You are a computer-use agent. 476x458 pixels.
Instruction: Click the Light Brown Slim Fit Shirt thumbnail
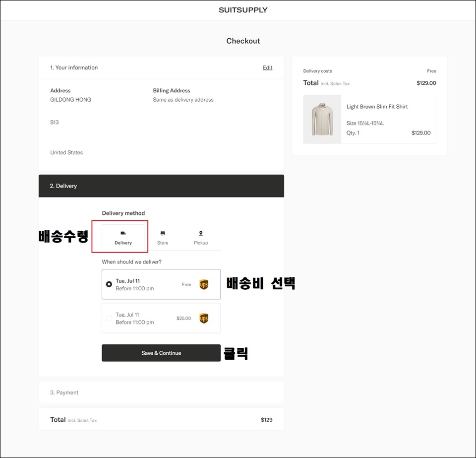322,119
